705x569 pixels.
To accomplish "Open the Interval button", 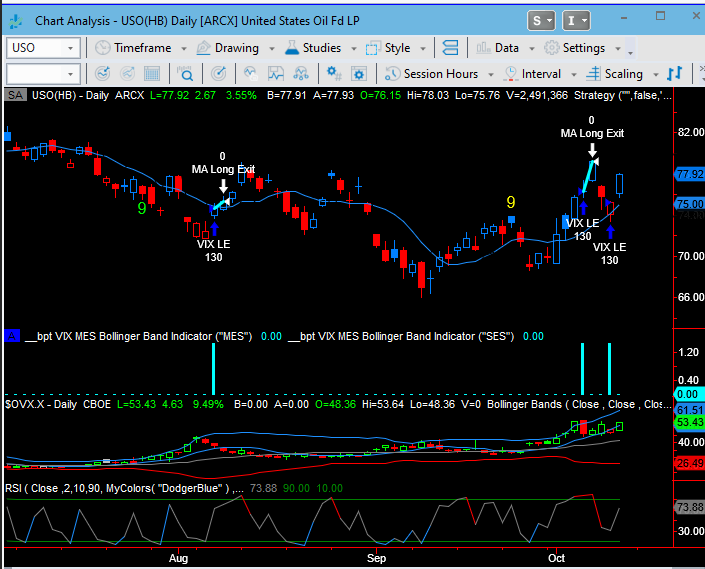I will tap(533, 74).
